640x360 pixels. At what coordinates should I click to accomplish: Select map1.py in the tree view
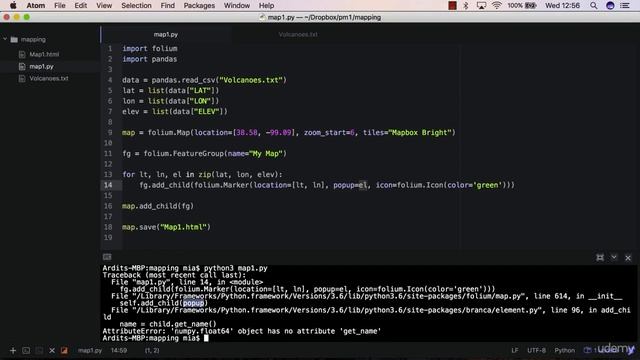pos(41,66)
